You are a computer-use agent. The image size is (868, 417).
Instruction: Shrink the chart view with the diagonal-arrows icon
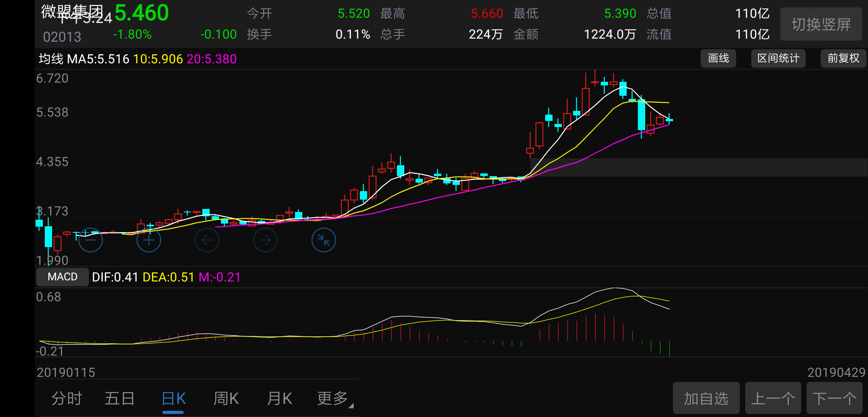[x=324, y=239]
